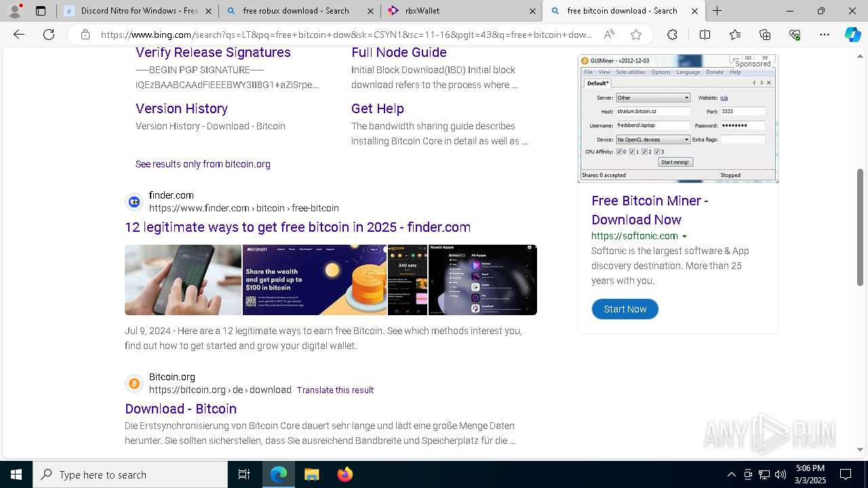Click the Start Now button
The height and width of the screenshot is (488, 868).
(x=625, y=309)
